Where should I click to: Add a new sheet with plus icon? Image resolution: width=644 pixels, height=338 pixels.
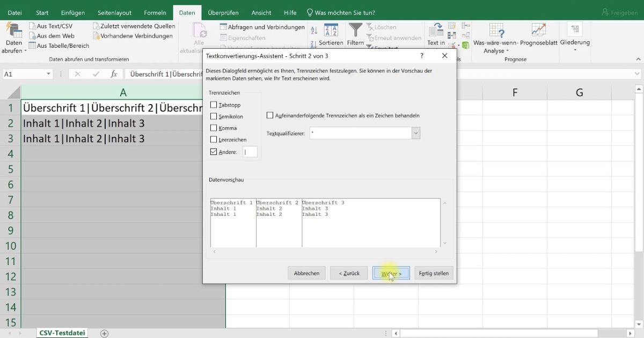(x=105, y=333)
